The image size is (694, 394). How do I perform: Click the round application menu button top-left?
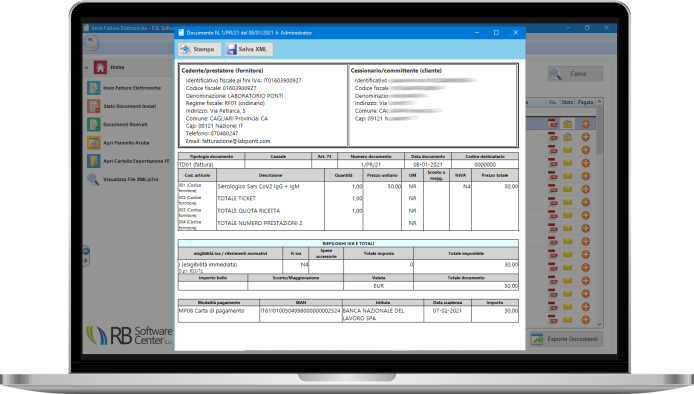tap(91, 42)
